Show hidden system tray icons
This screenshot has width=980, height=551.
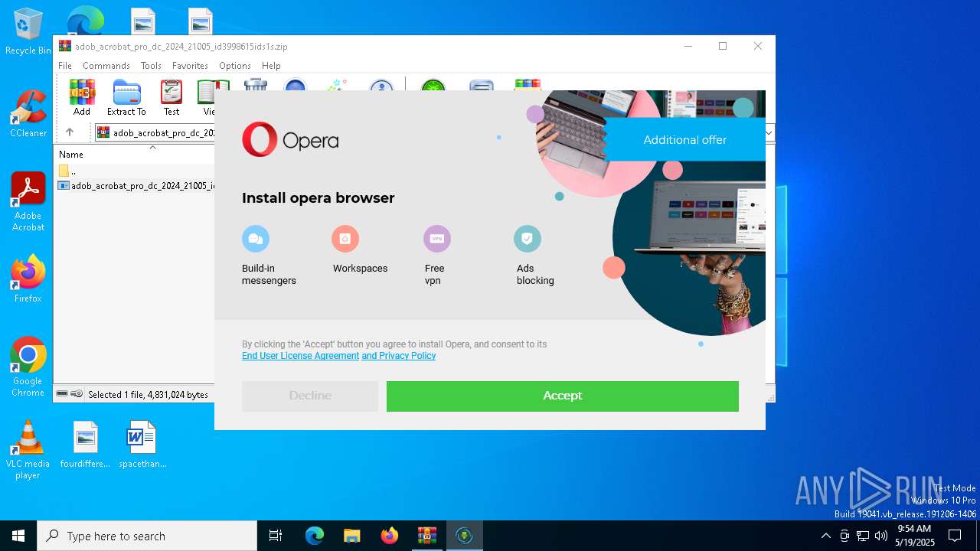[825, 536]
